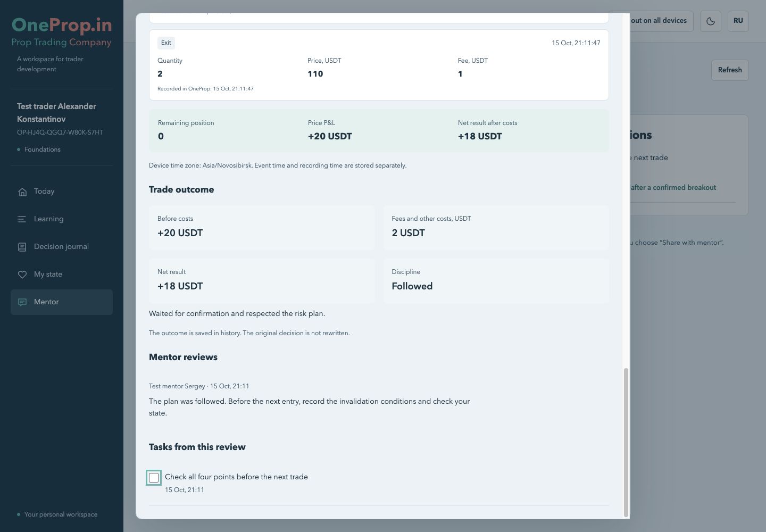Click 'Your personal workspace' in the sidebar
Viewport: 766px width, 532px height.
pyautogui.click(x=61, y=514)
